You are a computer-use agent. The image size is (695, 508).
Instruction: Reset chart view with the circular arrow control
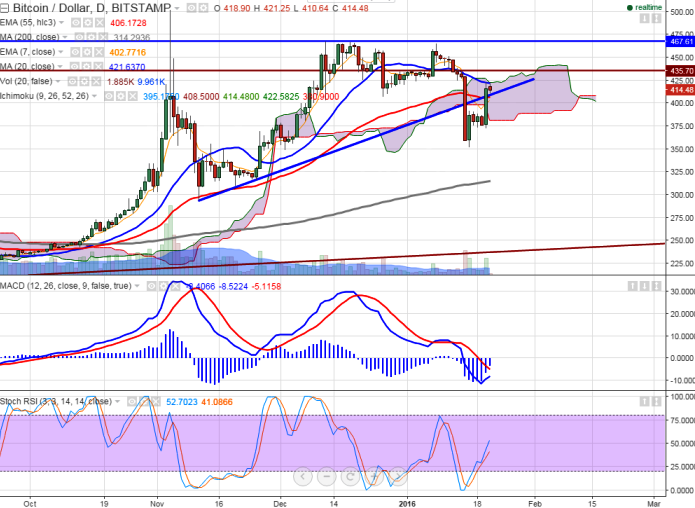pos(350,477)
